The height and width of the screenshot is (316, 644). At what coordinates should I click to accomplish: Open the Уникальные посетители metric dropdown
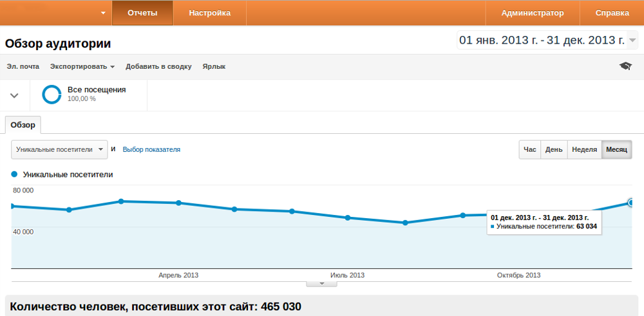coord(59,149)
